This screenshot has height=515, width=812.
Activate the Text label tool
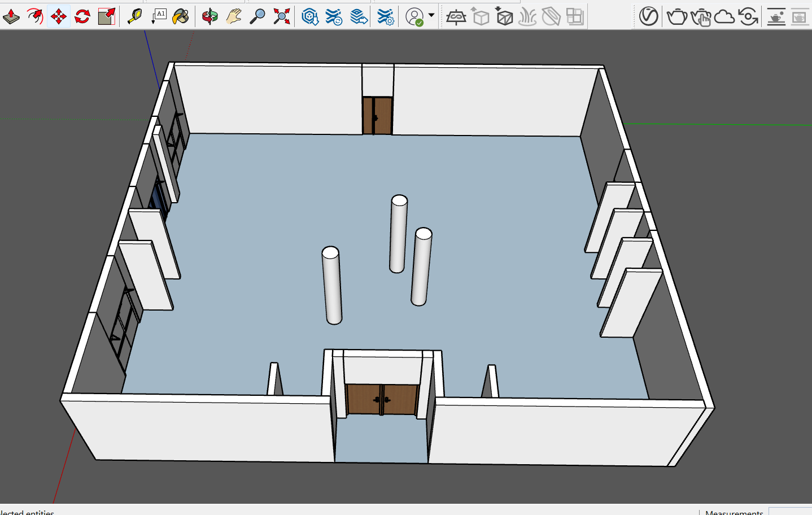[159, 16]
